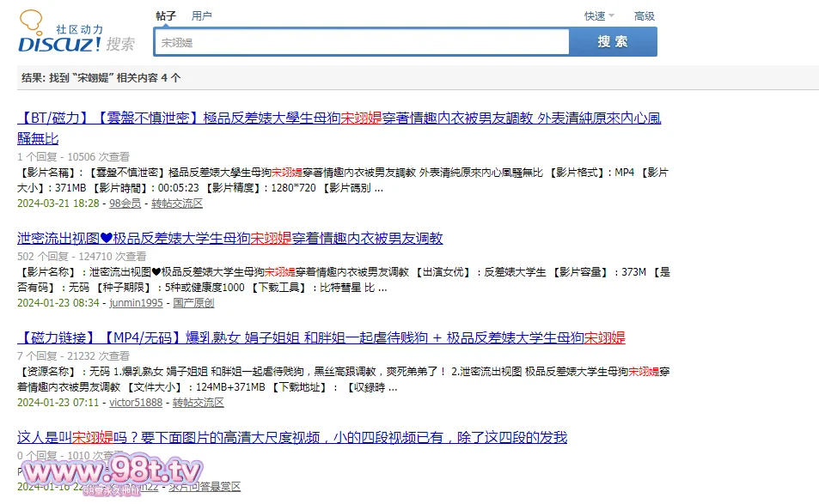Open the 求片问答悬赏区 forum section link

[206, 487]
